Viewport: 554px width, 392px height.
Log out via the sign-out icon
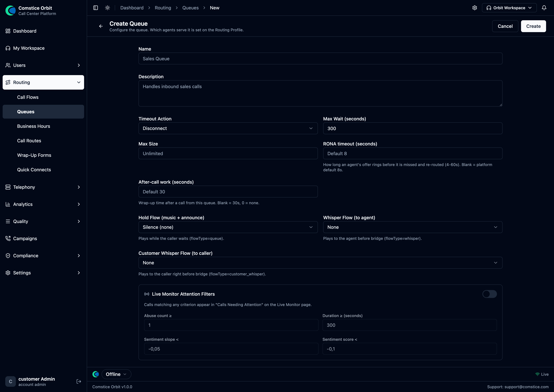(x=79, y=381)
